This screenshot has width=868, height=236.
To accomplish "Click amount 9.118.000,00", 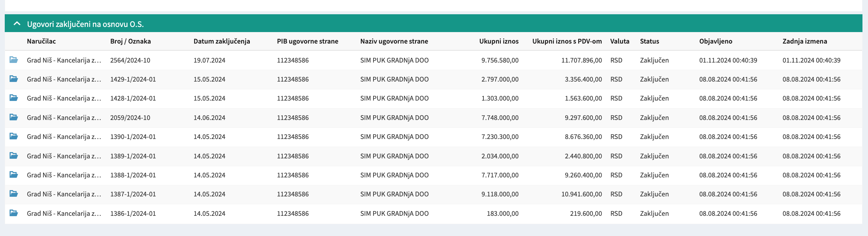I will pyautogui.click(x=500, y=194).
